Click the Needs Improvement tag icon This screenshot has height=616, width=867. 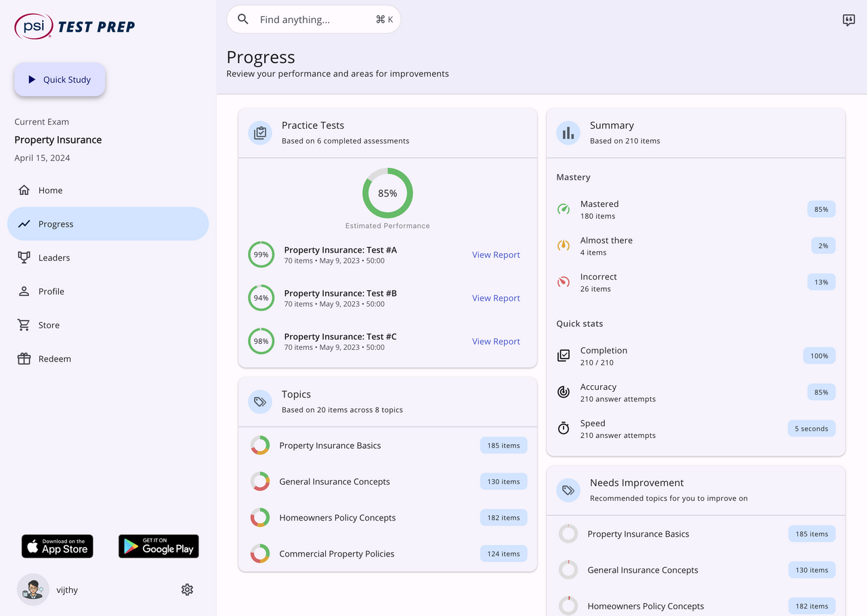[568, 490]
